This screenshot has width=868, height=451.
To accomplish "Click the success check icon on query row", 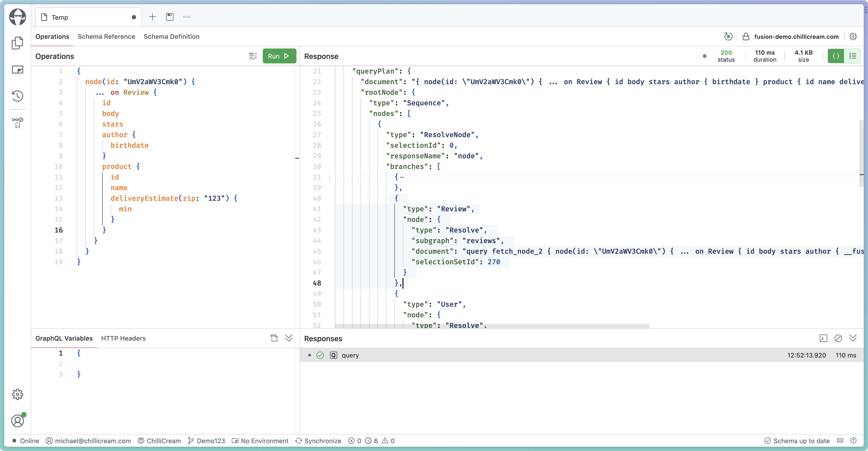I will coord(320,355).
